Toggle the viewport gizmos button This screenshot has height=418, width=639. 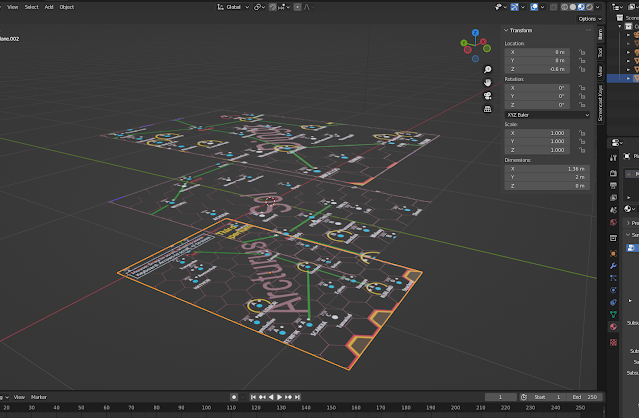coord(515,7)
